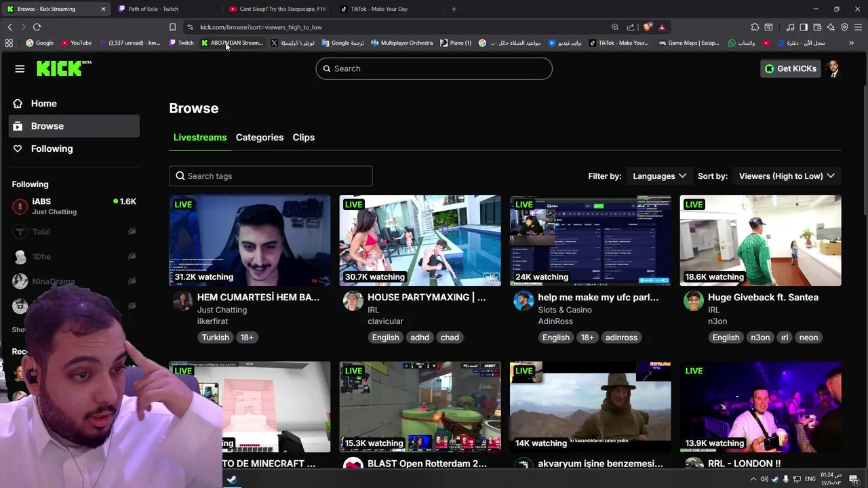The height and width of the screenshot is (488, 868).
Task: Click the Kick logo
Action: tap(64, 68)
